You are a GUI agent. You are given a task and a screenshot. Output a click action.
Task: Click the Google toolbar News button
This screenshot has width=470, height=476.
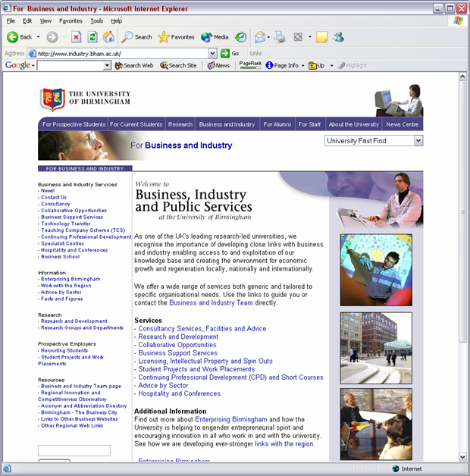(x=218, y=65)
